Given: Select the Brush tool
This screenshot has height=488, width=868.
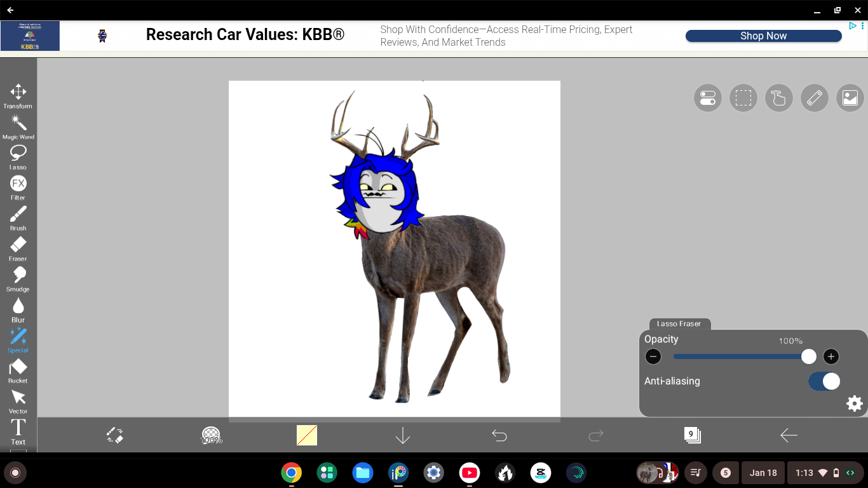Looking at the screenshot, I should (18, 217).
